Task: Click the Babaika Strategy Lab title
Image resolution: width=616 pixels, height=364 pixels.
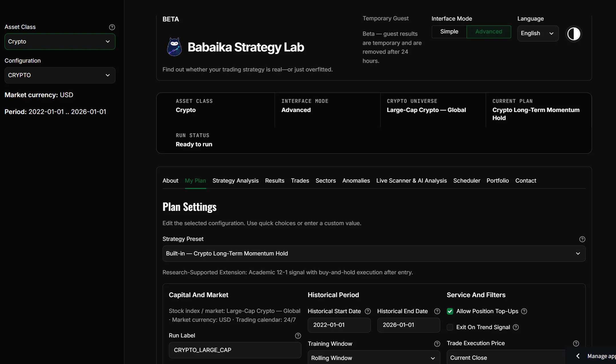Action: [246, 47]
